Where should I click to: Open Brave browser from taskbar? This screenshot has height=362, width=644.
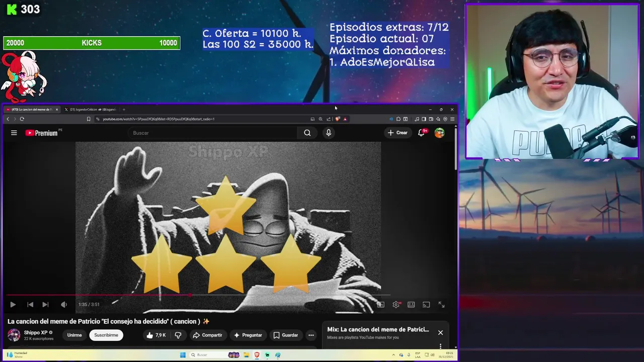click(257, 355)
